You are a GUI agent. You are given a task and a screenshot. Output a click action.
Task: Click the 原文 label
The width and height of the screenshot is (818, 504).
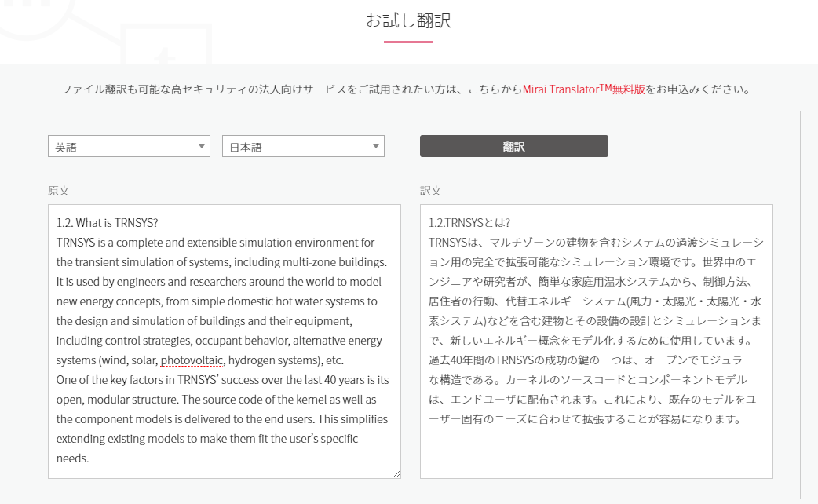[58, 191]
